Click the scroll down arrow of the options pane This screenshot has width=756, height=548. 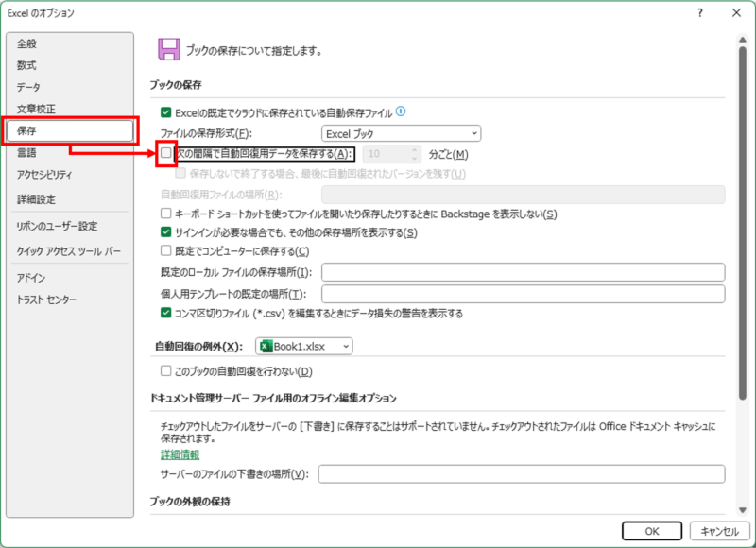[x=743, y=510]
